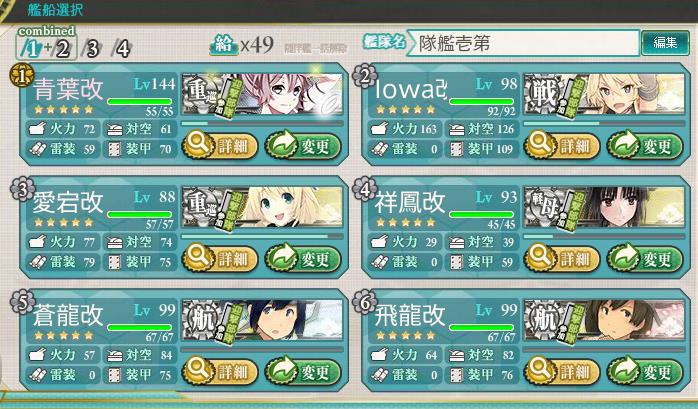The height and width of the screenshot is (409, 698).
Task: Click the light carrier 軽母 icon on 祥鳳改
Action: [x=543, y=206]
